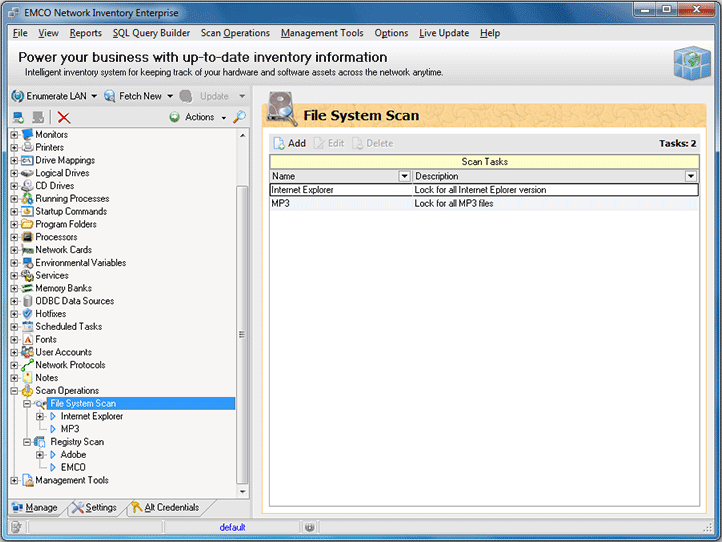722x542 pixels.
Task: Click the red X delete icon
Action: click(64, 117)
